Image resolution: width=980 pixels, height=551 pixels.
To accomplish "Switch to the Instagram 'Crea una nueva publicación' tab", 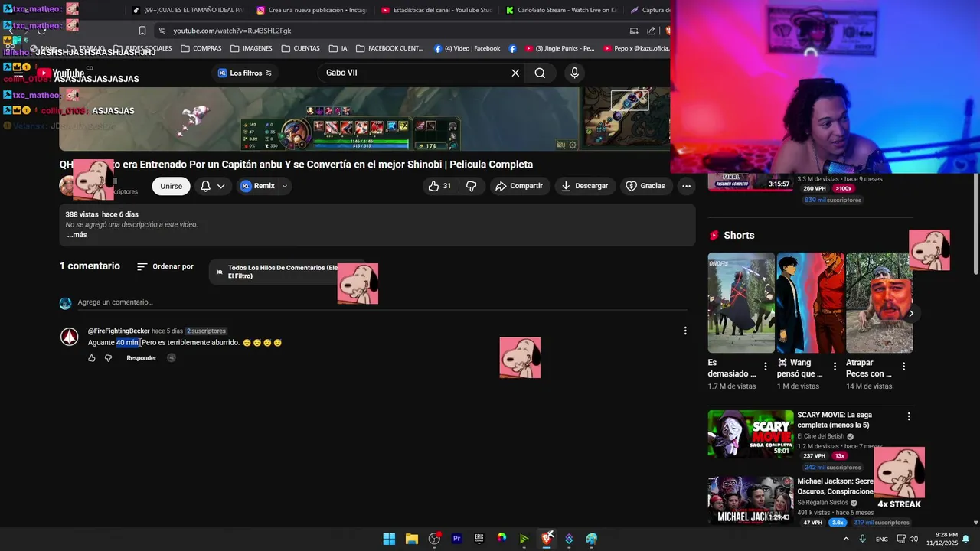I will pos(312,11).
